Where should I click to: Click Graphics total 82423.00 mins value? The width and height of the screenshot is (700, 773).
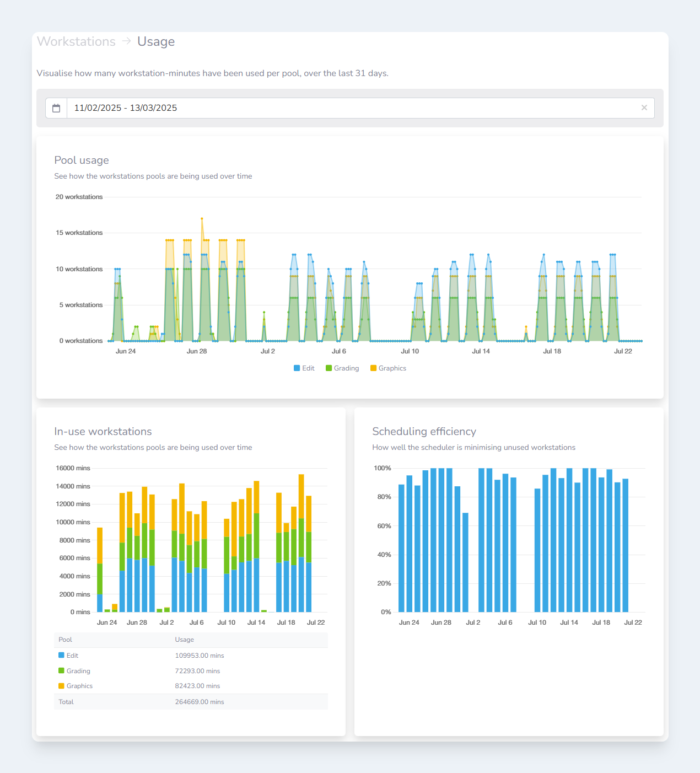pyautogui.click(x=197, y=686)
